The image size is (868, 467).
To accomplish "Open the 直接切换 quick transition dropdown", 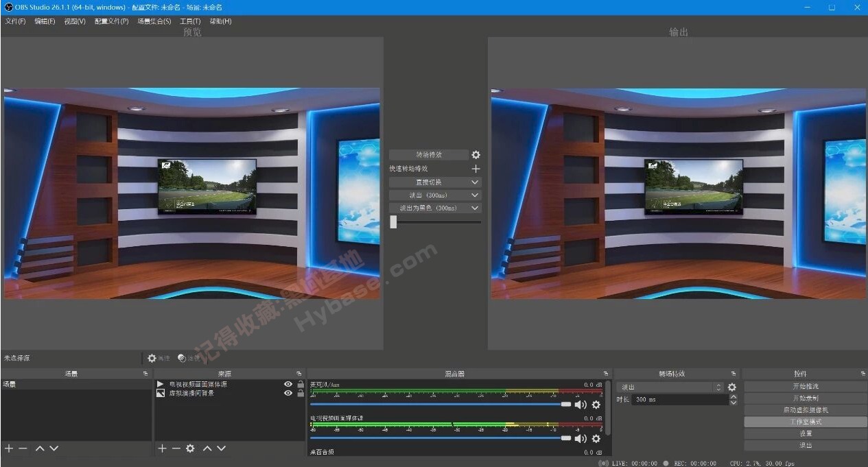I will [434, 182].
